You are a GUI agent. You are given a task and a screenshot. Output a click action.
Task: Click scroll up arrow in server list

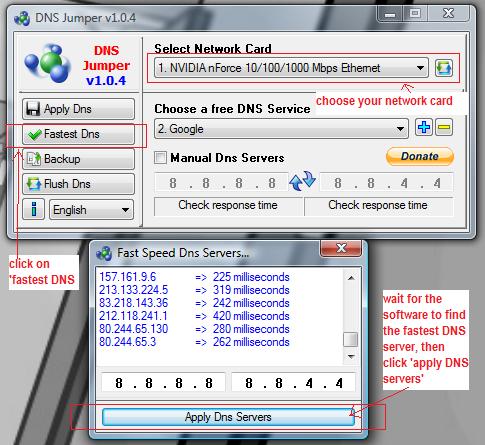click(351, 278)
